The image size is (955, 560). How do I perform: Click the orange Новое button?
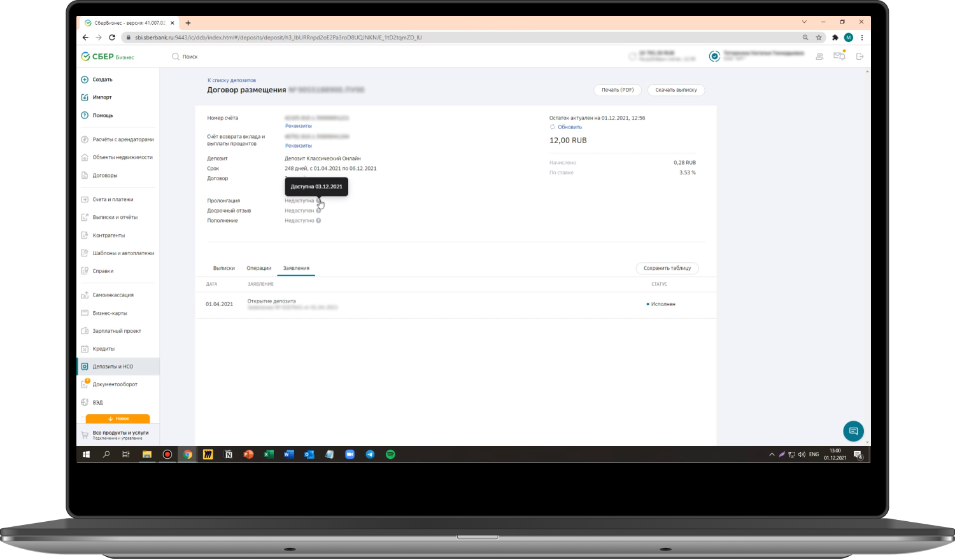[118, 419]
